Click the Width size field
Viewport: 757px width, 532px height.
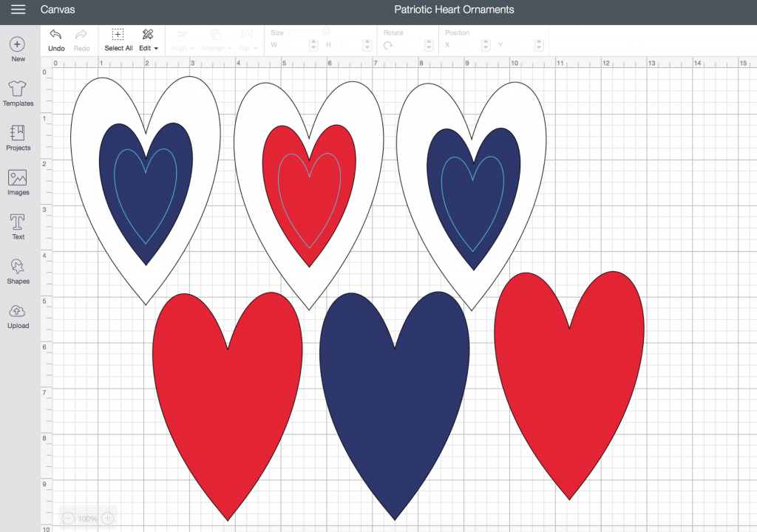pyautogui.click(x=296, y=45)
